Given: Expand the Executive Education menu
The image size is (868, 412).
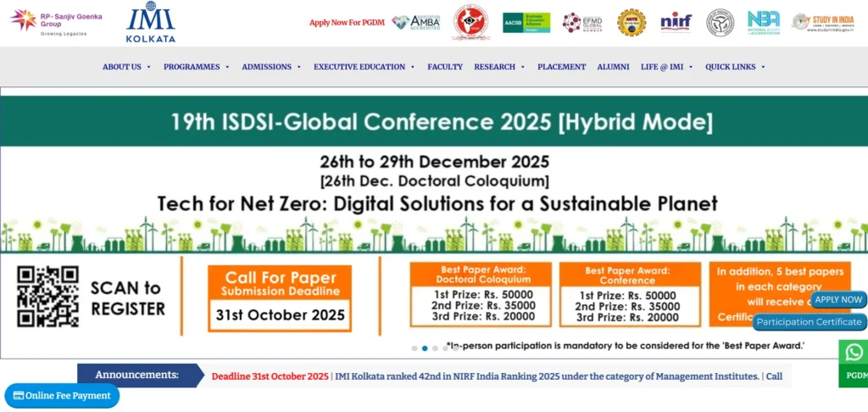Looking at the screenshot, I should 364,67.
